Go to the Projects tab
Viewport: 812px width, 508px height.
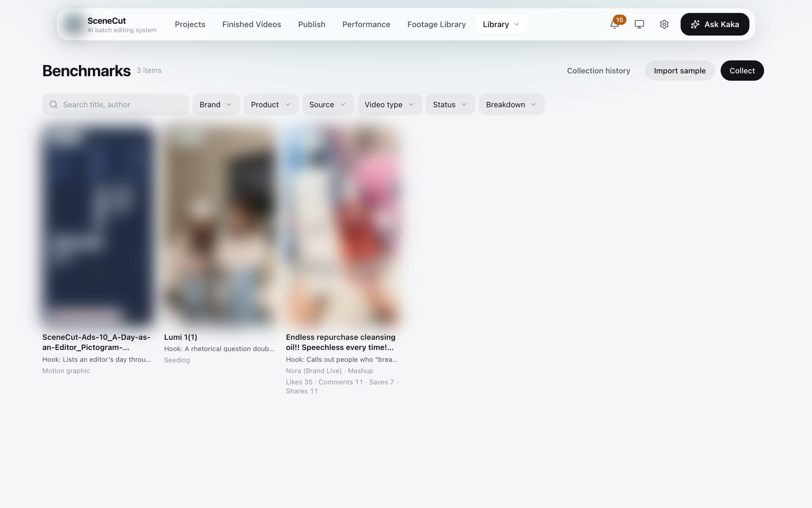coord(190,24)
